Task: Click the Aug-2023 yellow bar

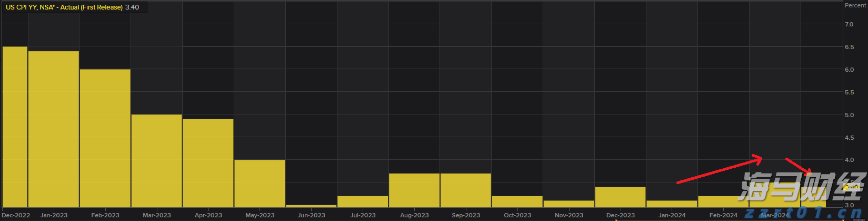Action: pyautogui.click(x=414, y=190)
